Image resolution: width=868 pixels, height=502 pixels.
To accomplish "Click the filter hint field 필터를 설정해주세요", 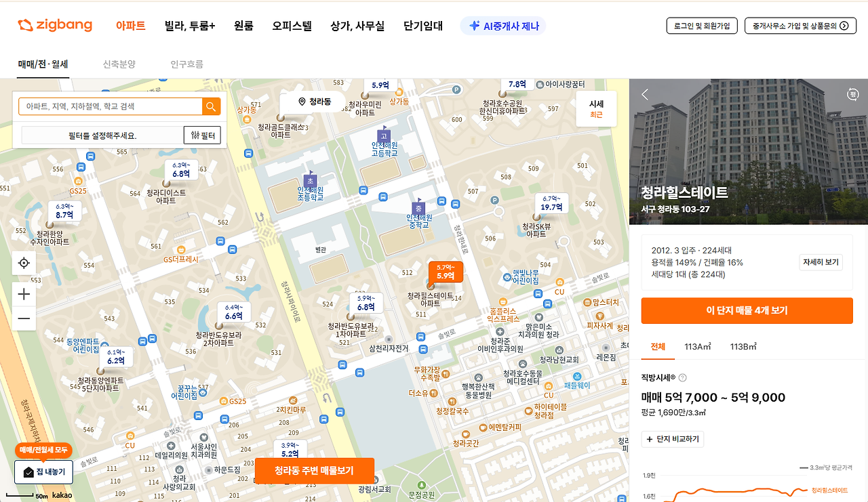I will click(x=102, y=135).
